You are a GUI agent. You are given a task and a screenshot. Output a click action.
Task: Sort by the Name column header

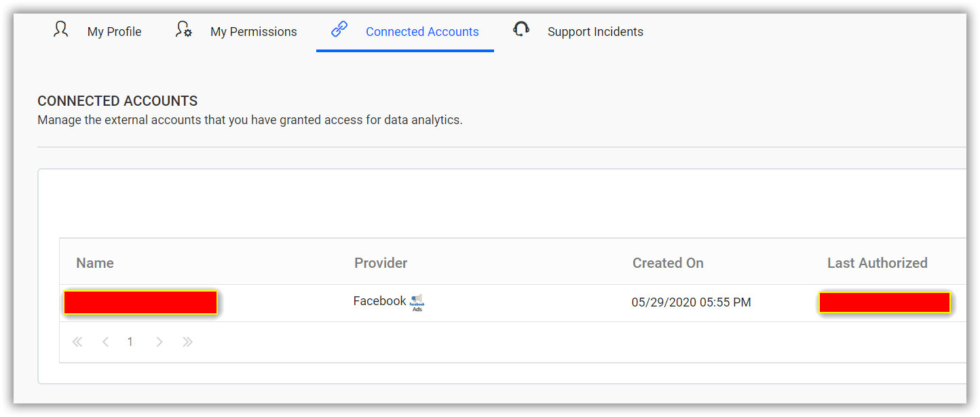click(x=95, y=263)
